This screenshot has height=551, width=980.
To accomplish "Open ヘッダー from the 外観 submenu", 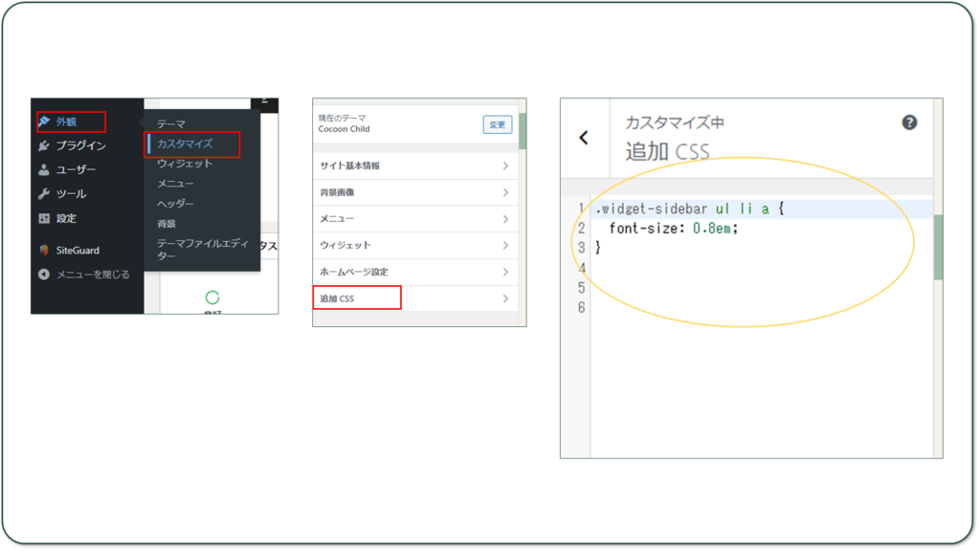I will click(175, 204).
